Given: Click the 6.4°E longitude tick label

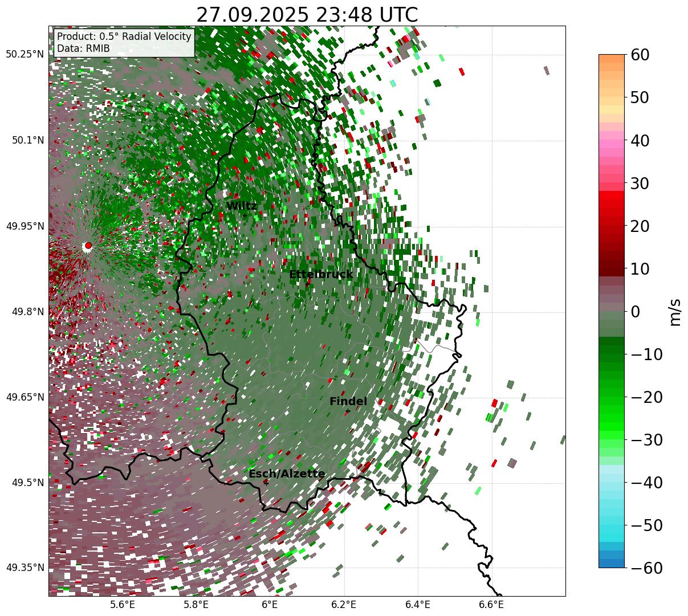Looking at the screenshot, I should [418, 604].
